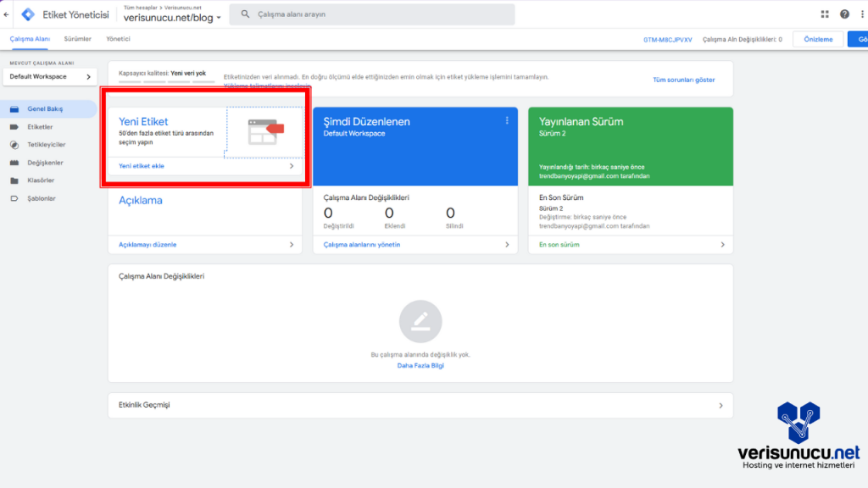Click the Yeni Etiket card title
The width and height of the screenshot is (868, 488).
pyautogui.click(x=143, y=122)
